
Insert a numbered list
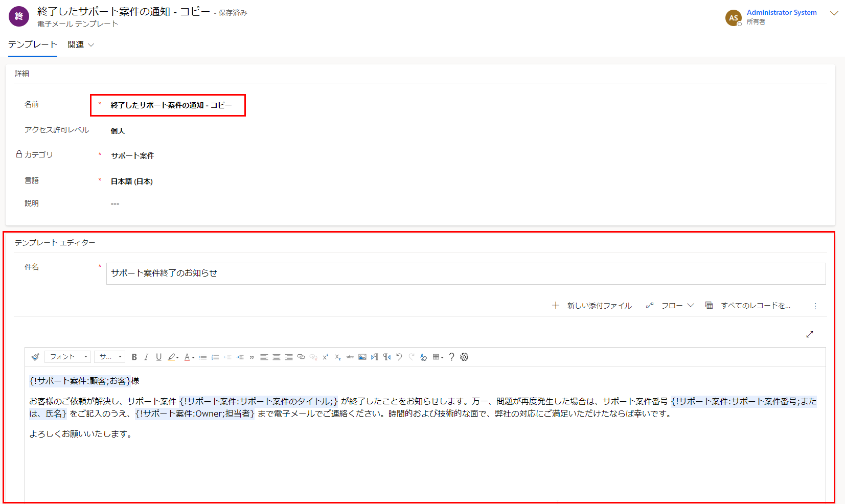tap(215, 357)
